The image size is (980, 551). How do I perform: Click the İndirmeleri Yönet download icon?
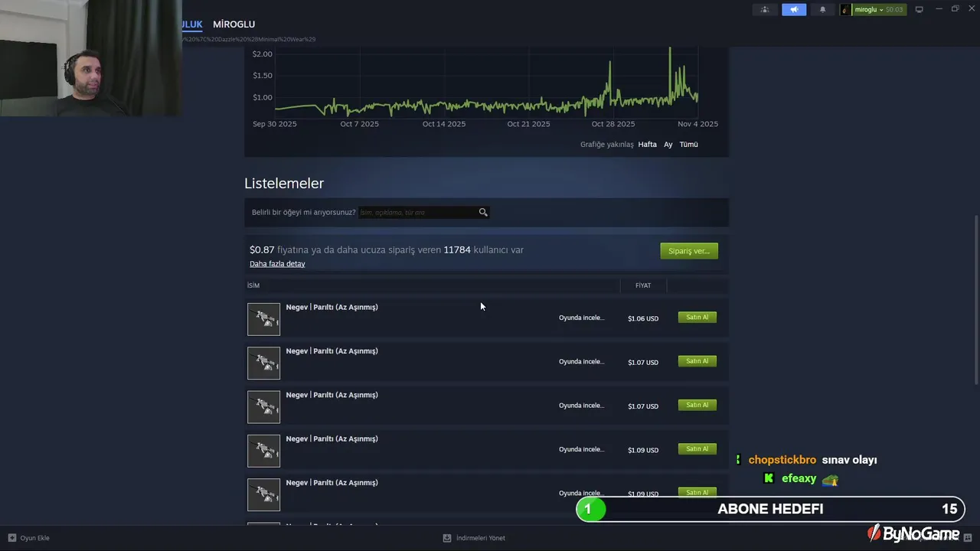447,538
